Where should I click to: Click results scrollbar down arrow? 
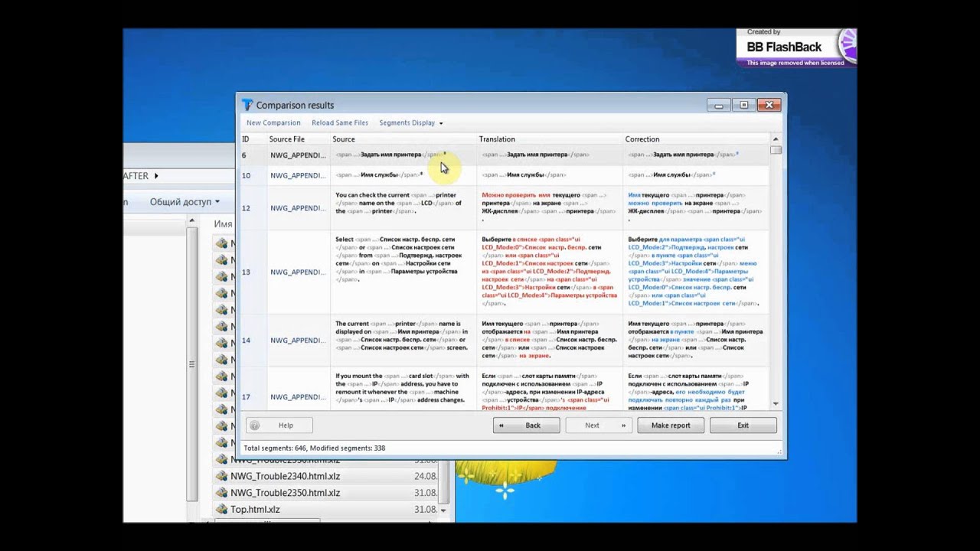click(776, 403)
